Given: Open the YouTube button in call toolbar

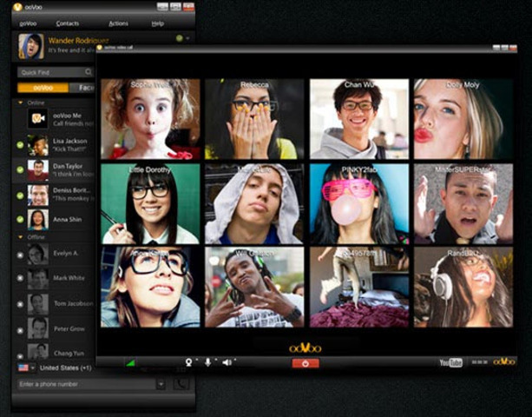Looking at the screenshot, I should click(451, 362).
